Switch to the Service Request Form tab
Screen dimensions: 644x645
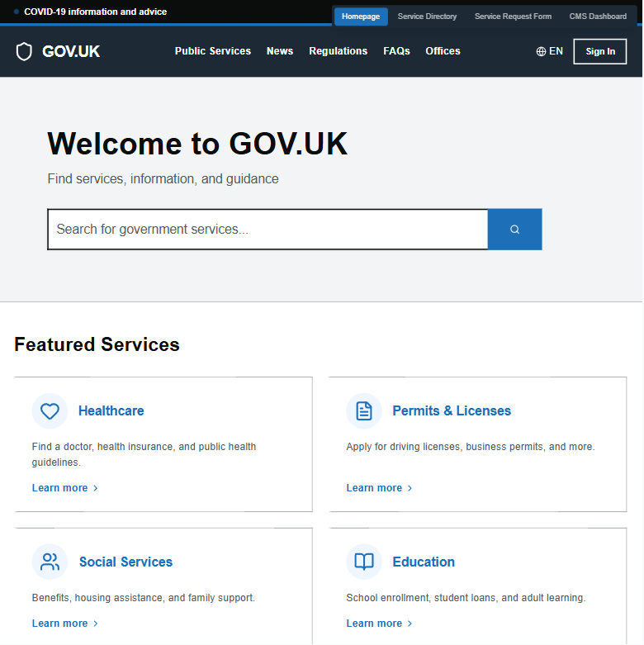513,17
